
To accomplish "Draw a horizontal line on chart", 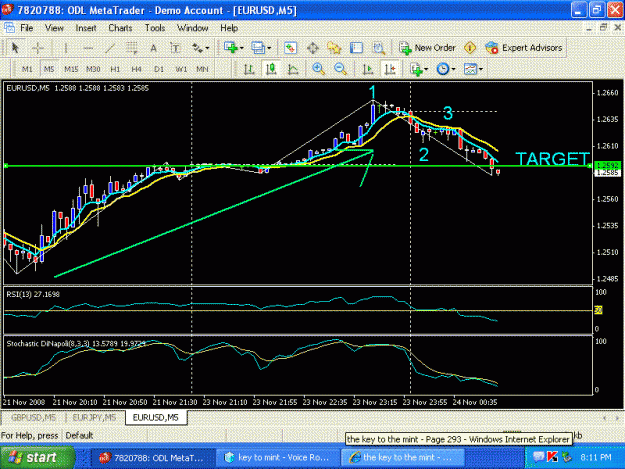I will pyautogui.click(x=88, y=48).
